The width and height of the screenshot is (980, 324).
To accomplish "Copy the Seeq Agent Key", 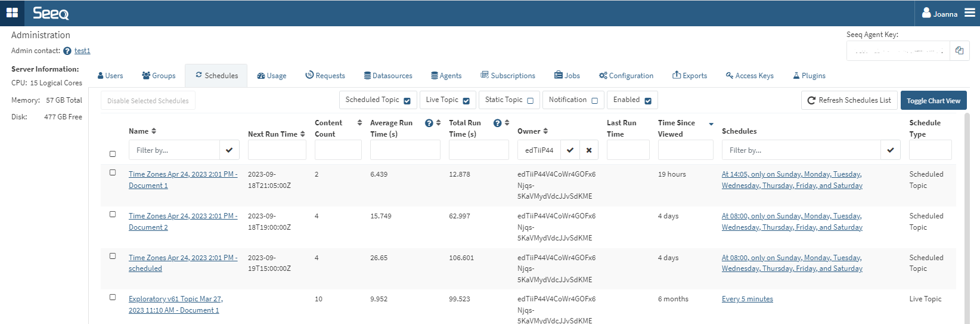I will point(959,51).
